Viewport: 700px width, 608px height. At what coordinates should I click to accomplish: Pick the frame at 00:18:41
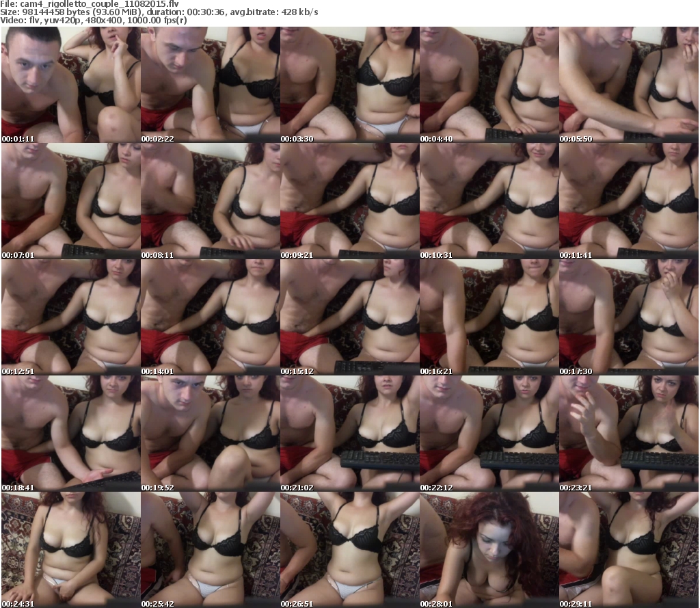tap(71, 434)
